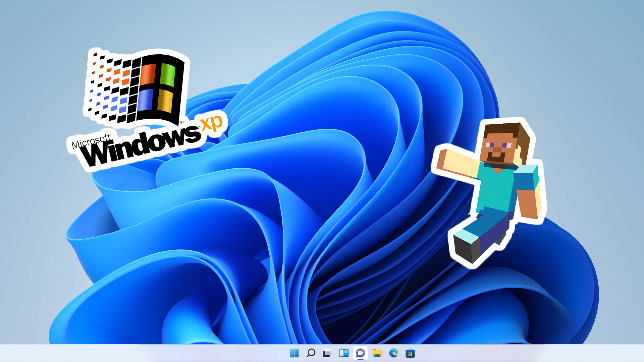644x362 pixels.
Task: Open the Teams Chat taskbar icon
Action: 360,353
